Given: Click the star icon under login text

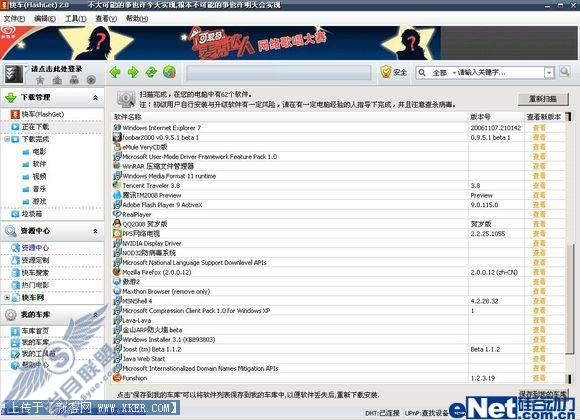Looking at the screenshot, I should tap(40, 80).
